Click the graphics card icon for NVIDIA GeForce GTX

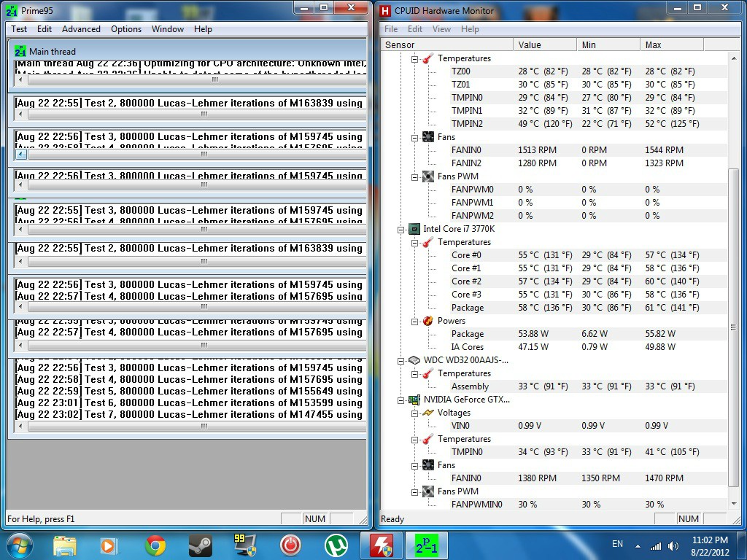(x=414, y=400)
